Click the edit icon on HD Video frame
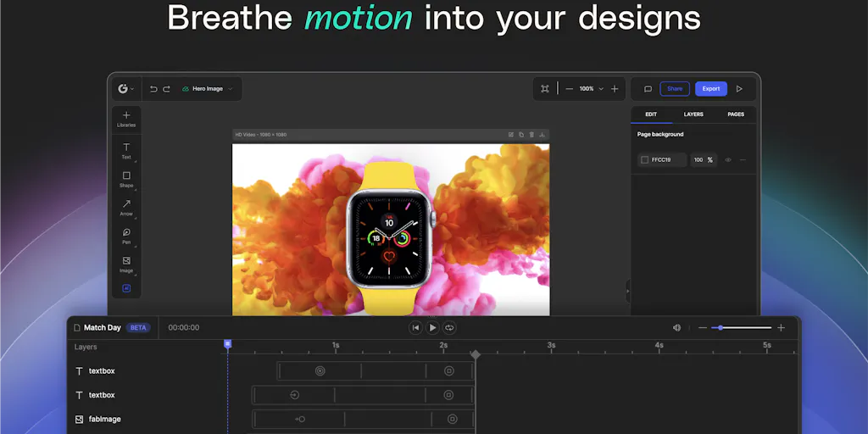The image size is (868, 434). (x=511, y=135)
